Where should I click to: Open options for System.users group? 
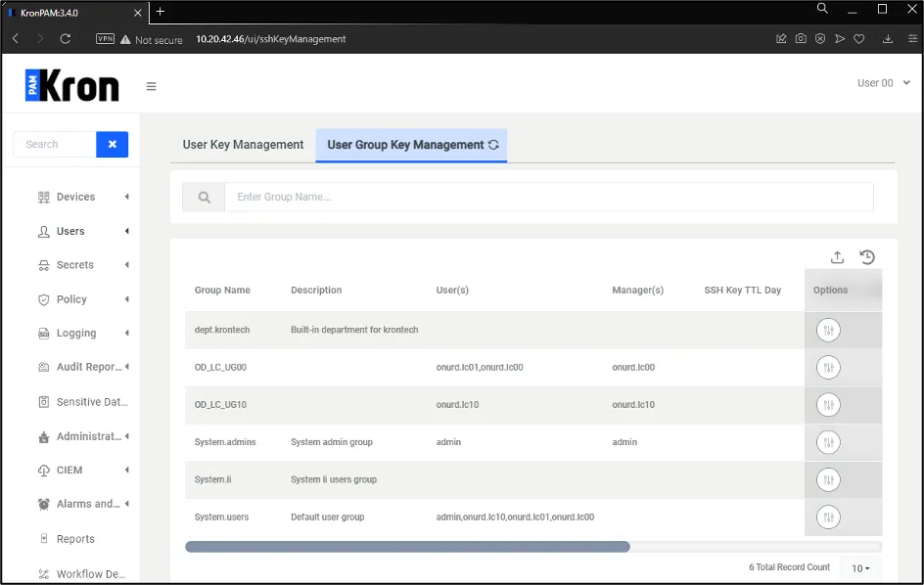coord(828,517)
